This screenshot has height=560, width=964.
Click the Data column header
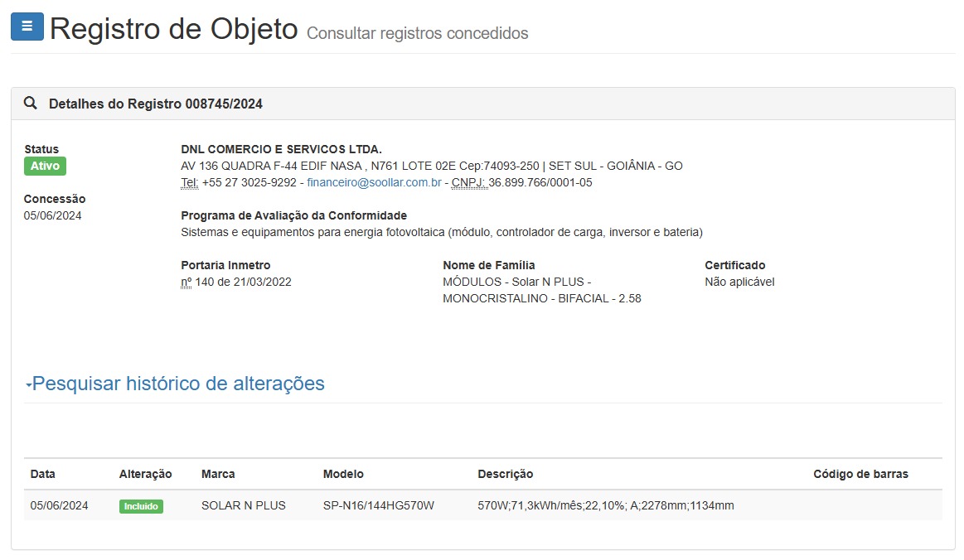[42, 474]
